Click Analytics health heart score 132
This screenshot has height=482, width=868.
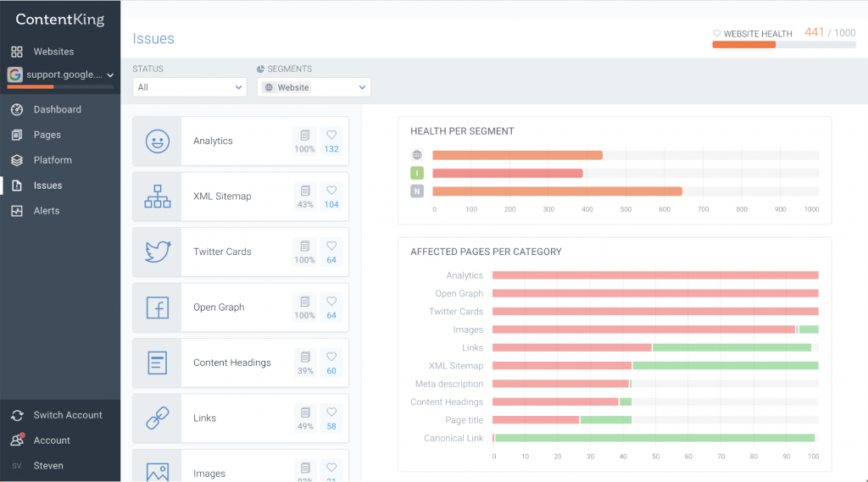point(331,141)
